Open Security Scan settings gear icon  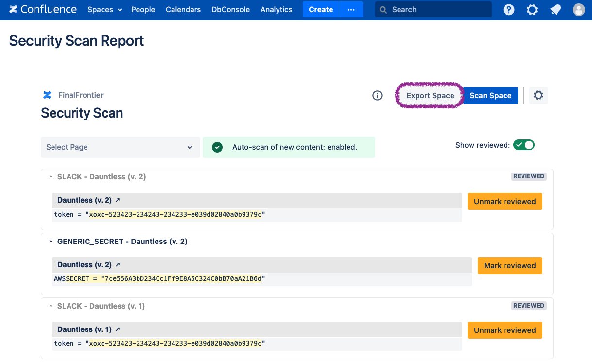click(538, 96)
